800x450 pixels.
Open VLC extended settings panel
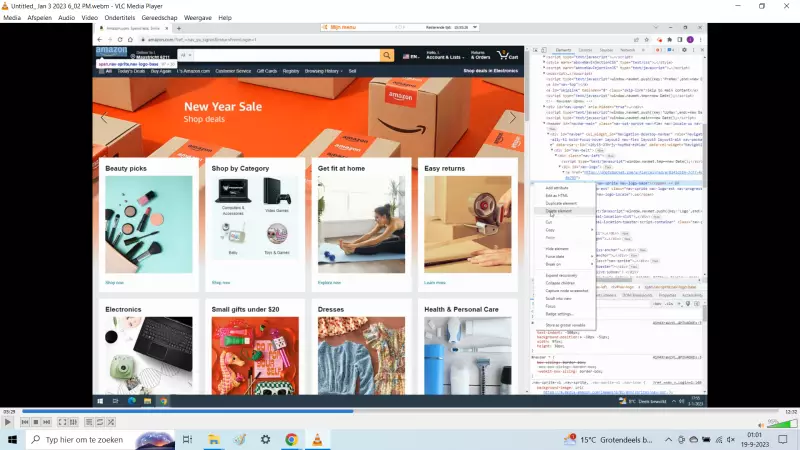click(x=73, y=422)
